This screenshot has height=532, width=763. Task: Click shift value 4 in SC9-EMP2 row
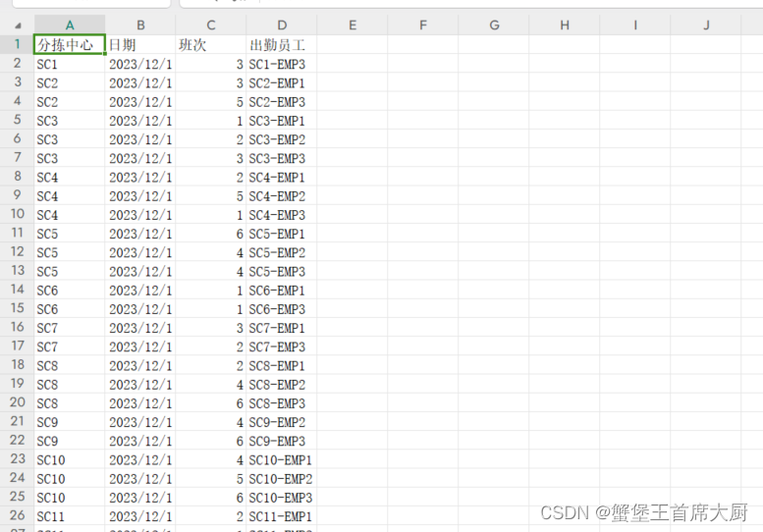click(x=211, y=422)
